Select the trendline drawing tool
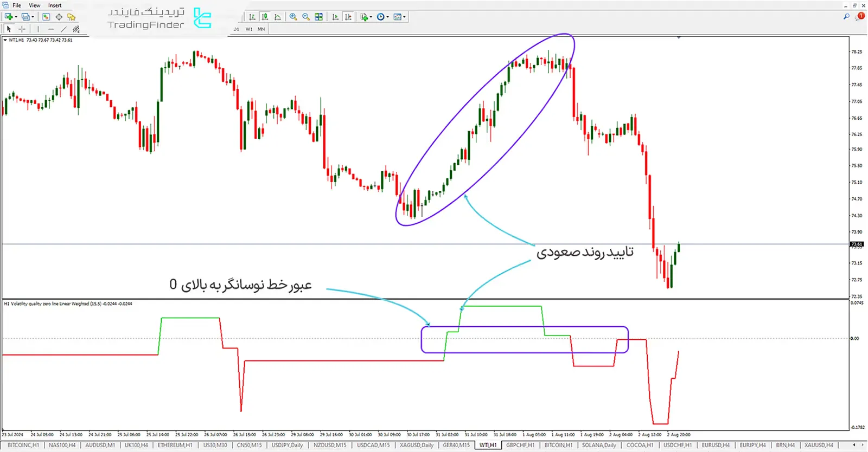The height and width of the screenshot is (452, 868). point(64,29)
